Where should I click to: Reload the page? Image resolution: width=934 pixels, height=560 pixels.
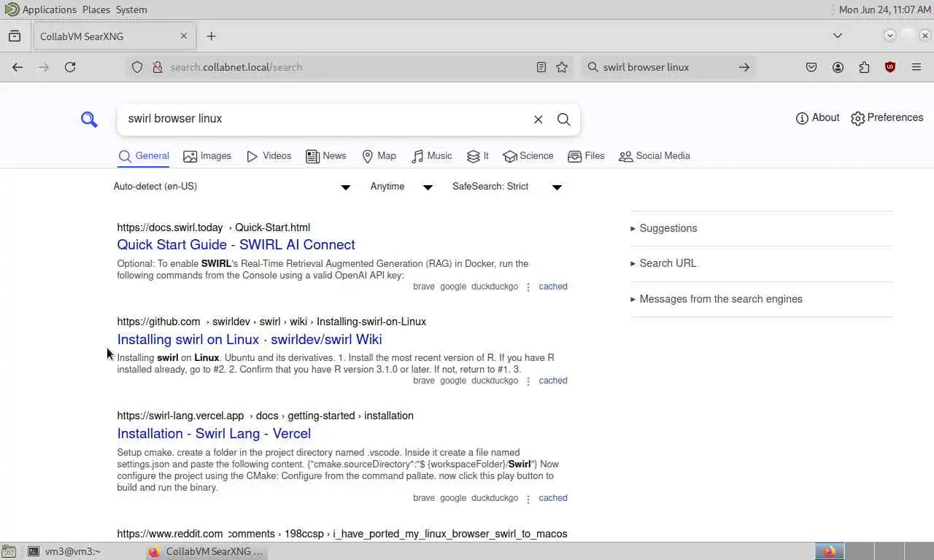point(70,67)
